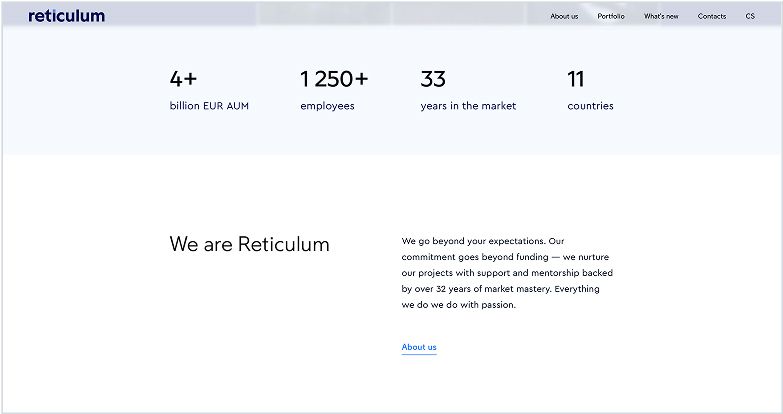
Task: Click the employees label
Action: pos(327,106)
